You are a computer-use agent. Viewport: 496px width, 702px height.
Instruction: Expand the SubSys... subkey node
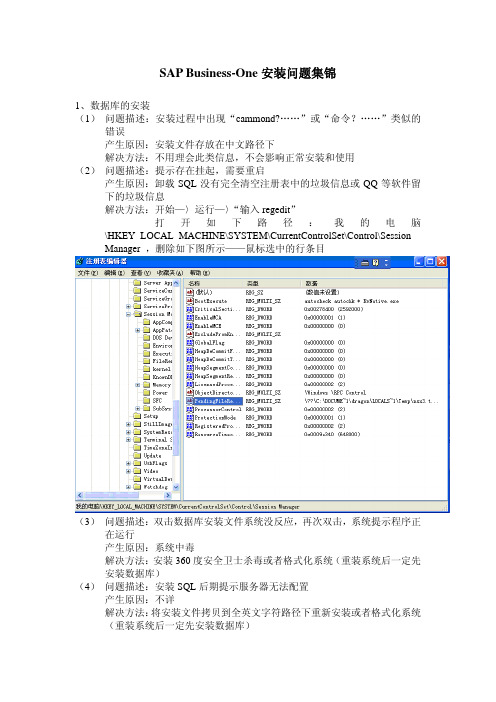tap(137, 408)
